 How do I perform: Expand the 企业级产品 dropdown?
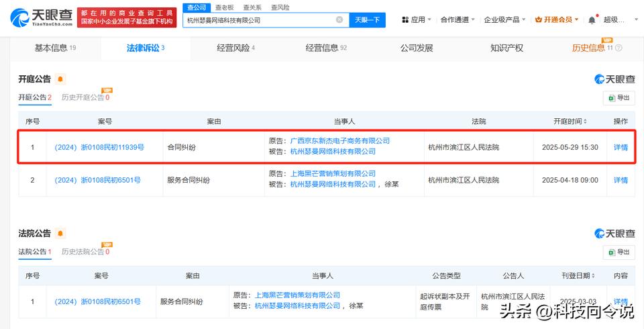504,19
